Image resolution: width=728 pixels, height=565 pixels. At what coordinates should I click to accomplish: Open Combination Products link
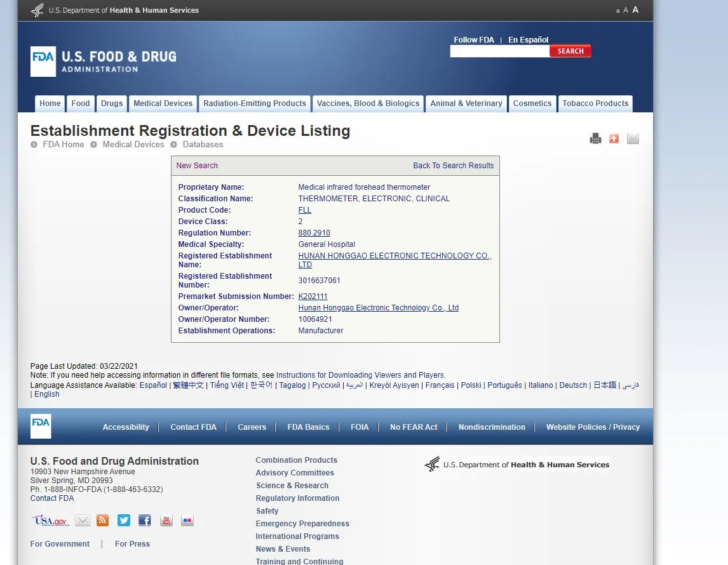pyautogui.click(x=296, y=460)
